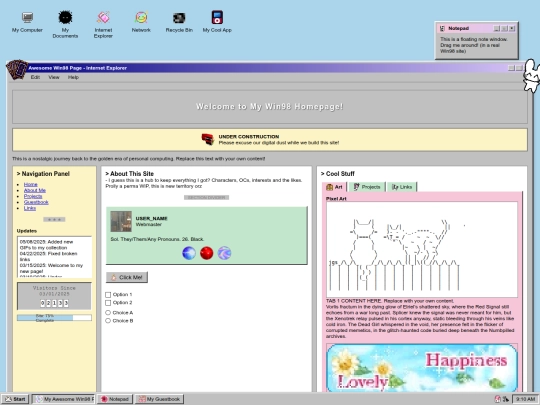Screen dimensions: 540x405
Task: Switch to My Guestbook in the taskbar
Action: (159, 399)
